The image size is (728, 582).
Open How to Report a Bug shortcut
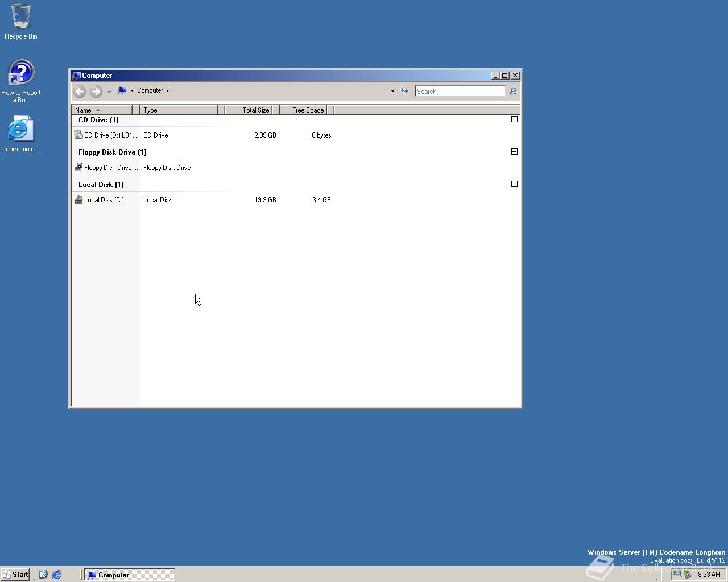21,81
